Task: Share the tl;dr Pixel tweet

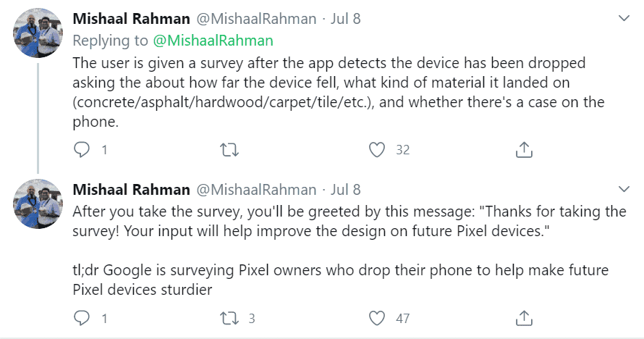Action: pyautogui.click(x=524, y=318)
